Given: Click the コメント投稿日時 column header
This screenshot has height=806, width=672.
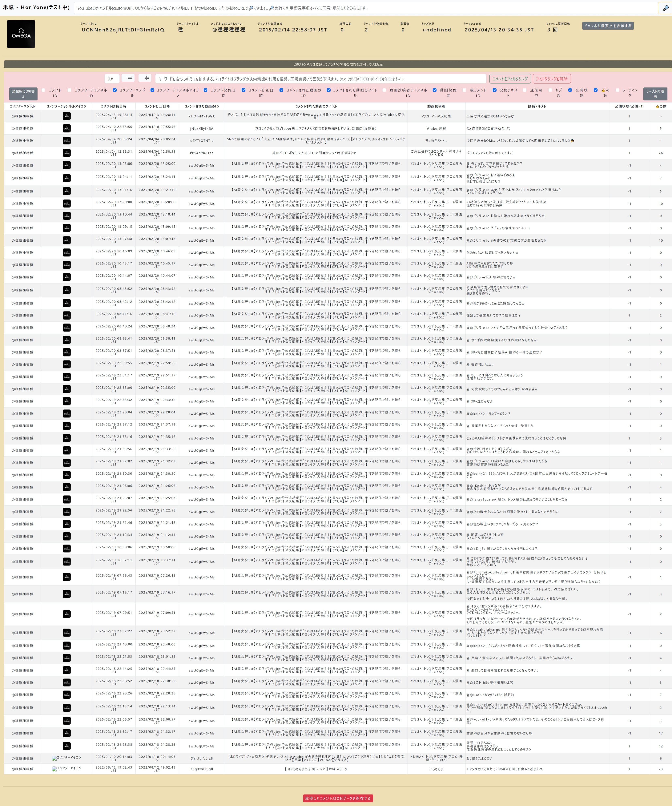Looking at the screenshot, I should 114,106.
